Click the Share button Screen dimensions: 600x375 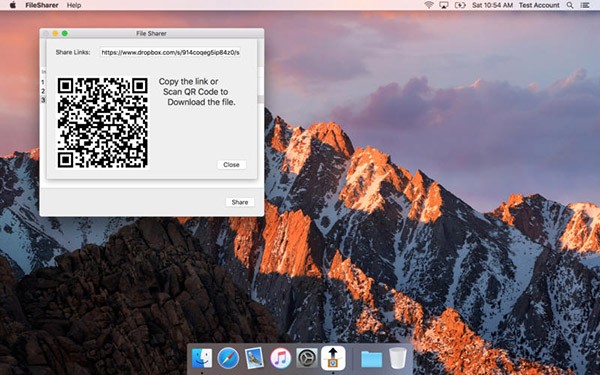coord(240,202)
